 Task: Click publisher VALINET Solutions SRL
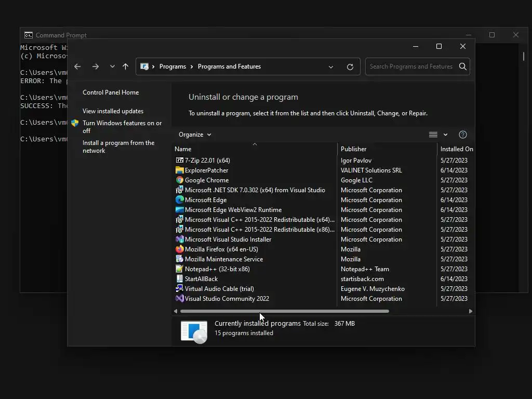pyautogui.click(x=371, y=170)
